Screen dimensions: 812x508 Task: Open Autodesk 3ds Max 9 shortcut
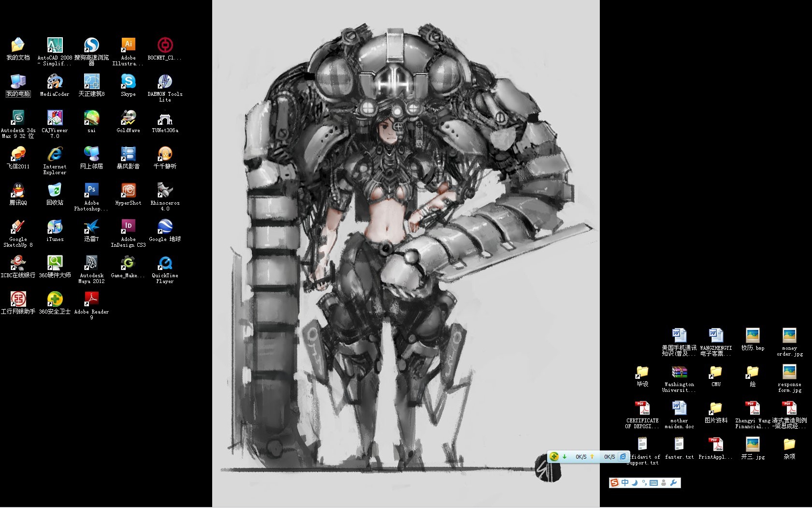tap(18, 124)
